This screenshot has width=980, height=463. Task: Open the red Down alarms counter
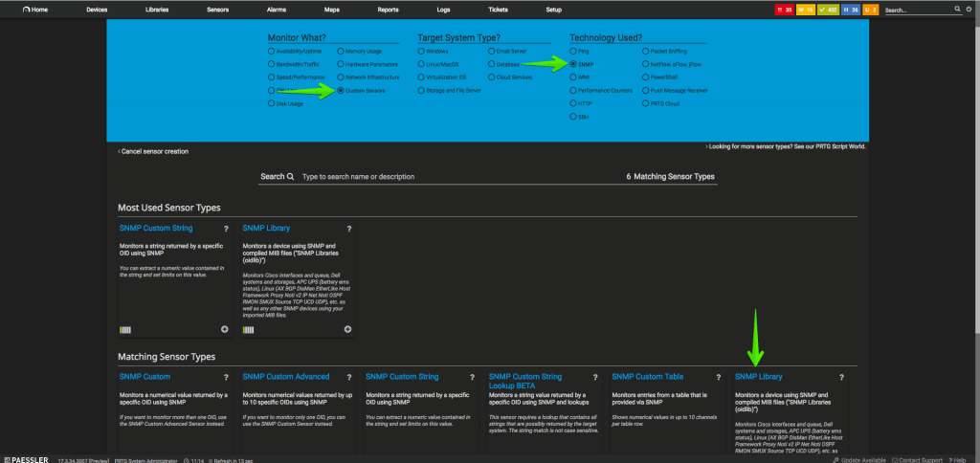[784, 10]
